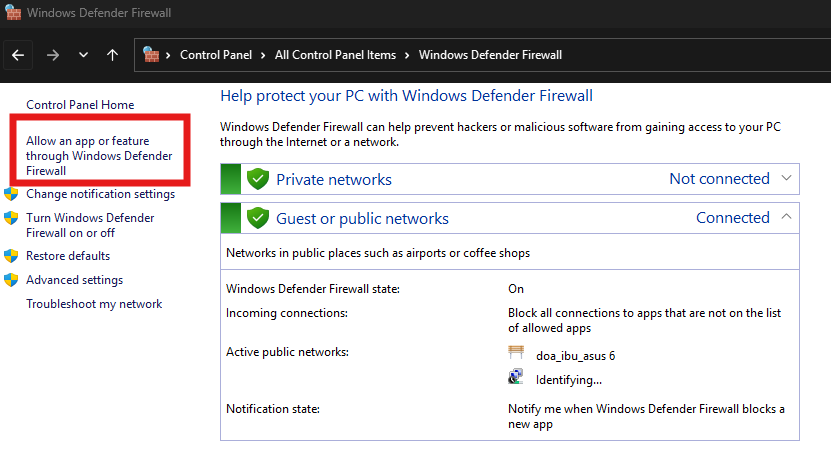Click the green shield icon beside Guest or public networks
This screenshot has width=831, height=473.
coord(259,218)
